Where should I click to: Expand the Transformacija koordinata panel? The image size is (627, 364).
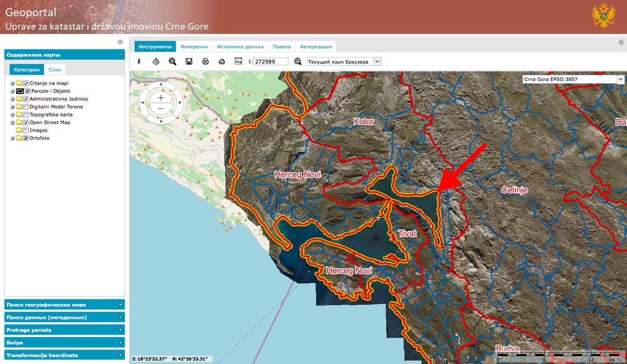click(65, 355)
